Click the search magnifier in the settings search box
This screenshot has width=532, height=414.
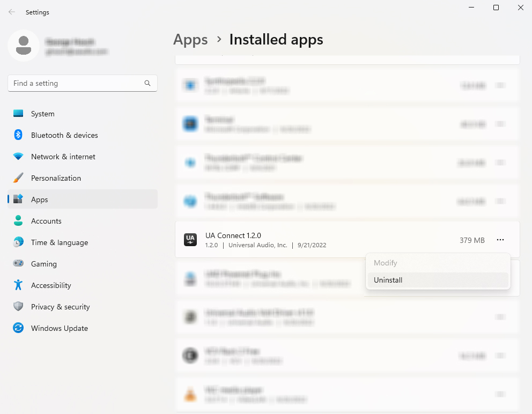(147, 83)
